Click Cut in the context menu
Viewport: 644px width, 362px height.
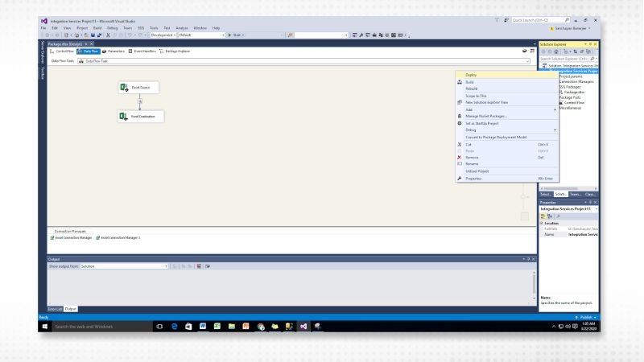pyautogui.click(x=507, y=145)
